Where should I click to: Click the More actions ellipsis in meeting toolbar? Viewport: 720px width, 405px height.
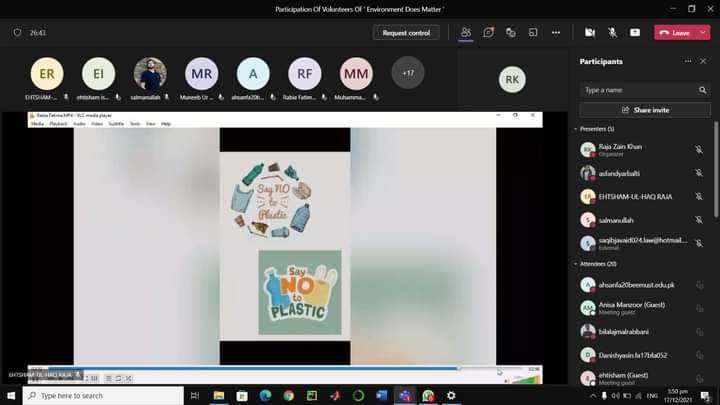556,32
